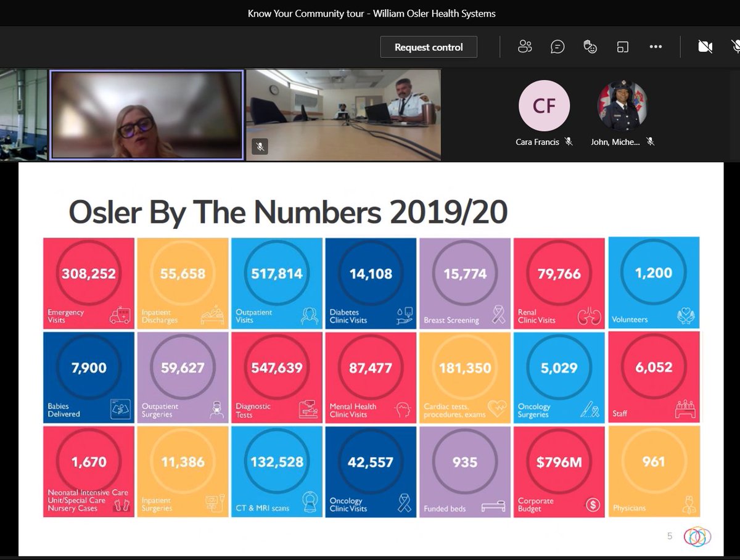740x560 pixels.
Task: Select the woman with glasses video tile
Action: point(146,115)
